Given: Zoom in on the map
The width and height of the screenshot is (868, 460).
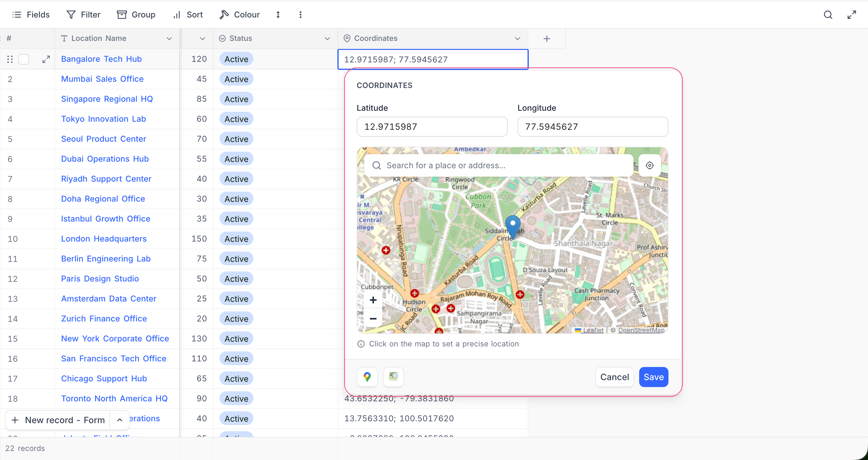Looking at the screenshot, I should point(373,300).
